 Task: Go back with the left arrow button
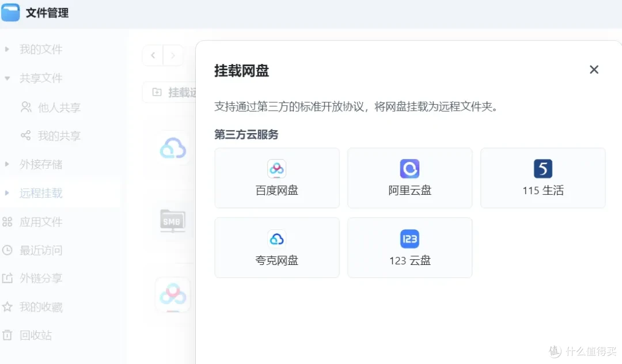click(x=153, y=55)
